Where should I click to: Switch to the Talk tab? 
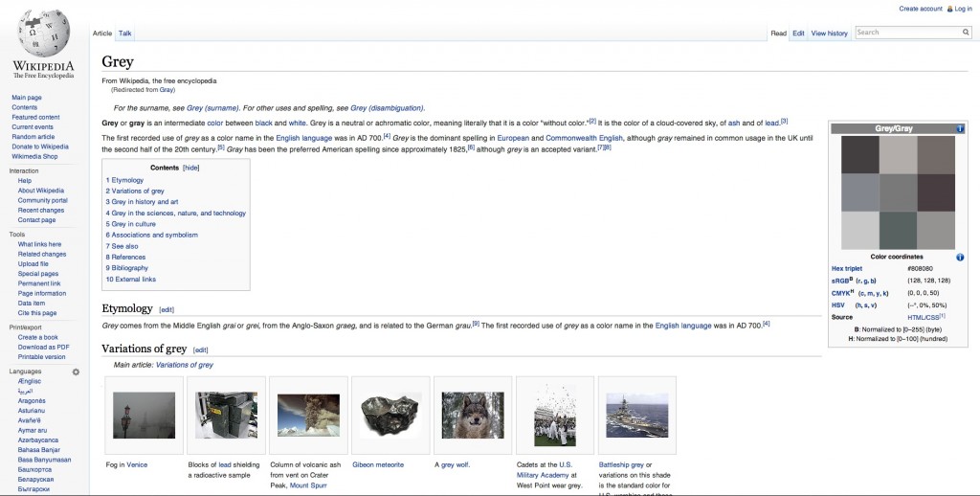(x=125, y=34)
